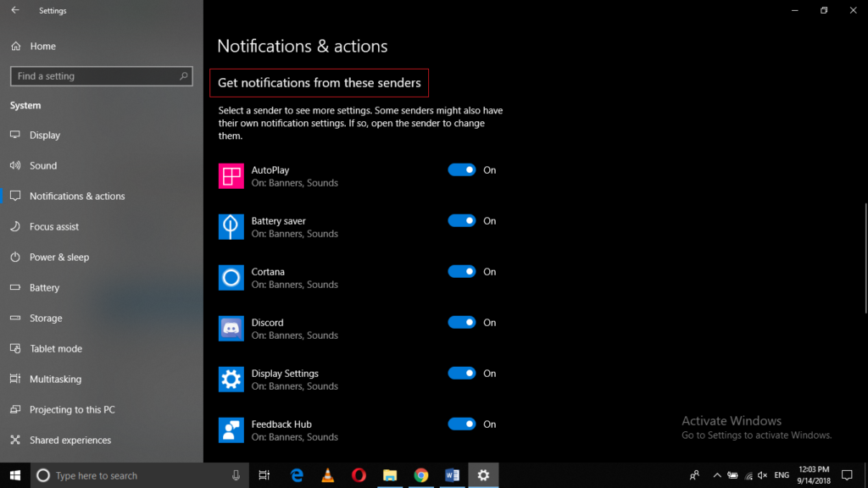Switch to Word from taskbar
Viewport: 868px width, 488px height.
[x=453, y=475]
